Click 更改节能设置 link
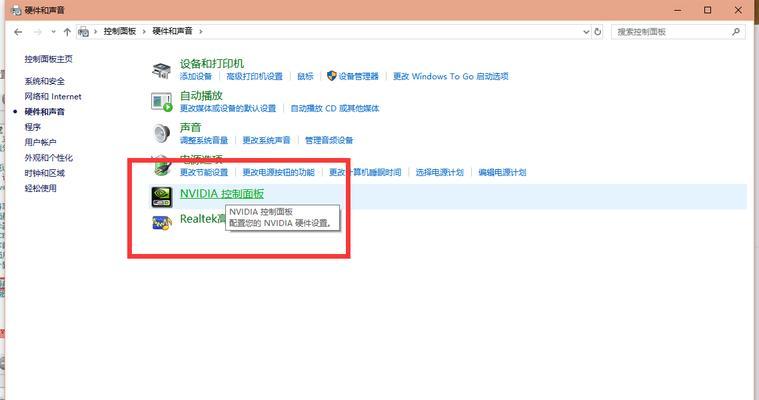759x400 pixels. point(204,172)
